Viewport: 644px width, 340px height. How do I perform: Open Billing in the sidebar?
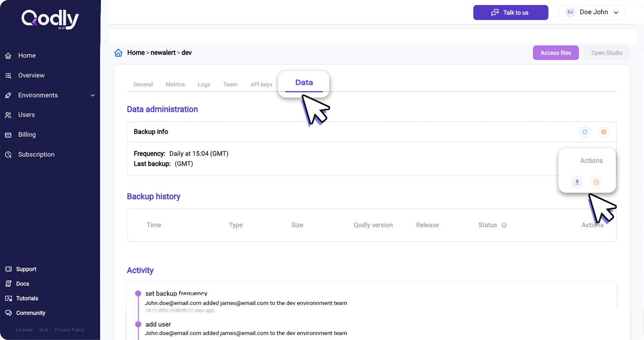tap(27, 135)
